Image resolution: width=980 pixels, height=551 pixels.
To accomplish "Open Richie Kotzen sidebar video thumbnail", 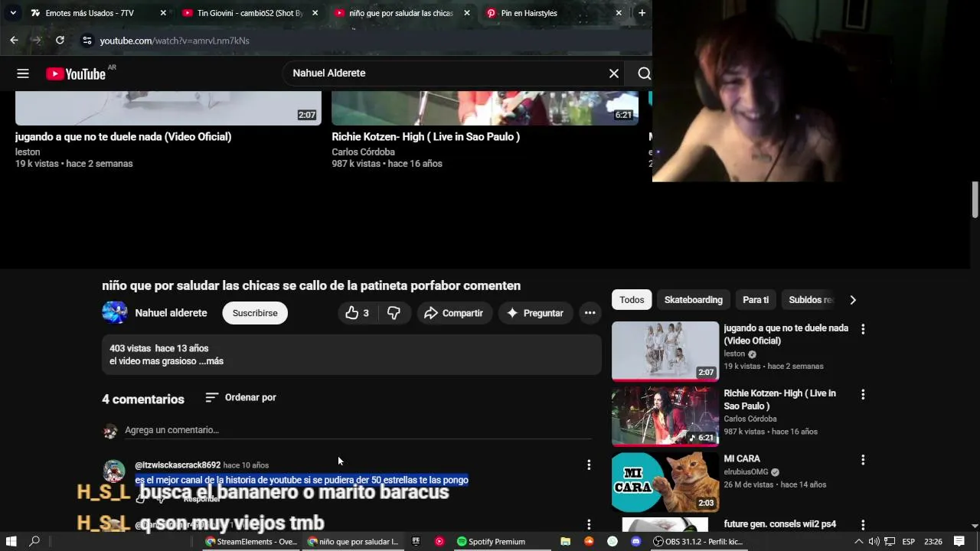I will [665, 416].
